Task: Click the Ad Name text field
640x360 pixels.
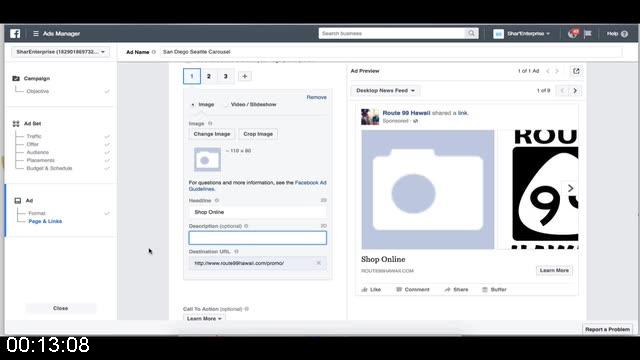Action: pyautogui.click(x=391, y=52)
